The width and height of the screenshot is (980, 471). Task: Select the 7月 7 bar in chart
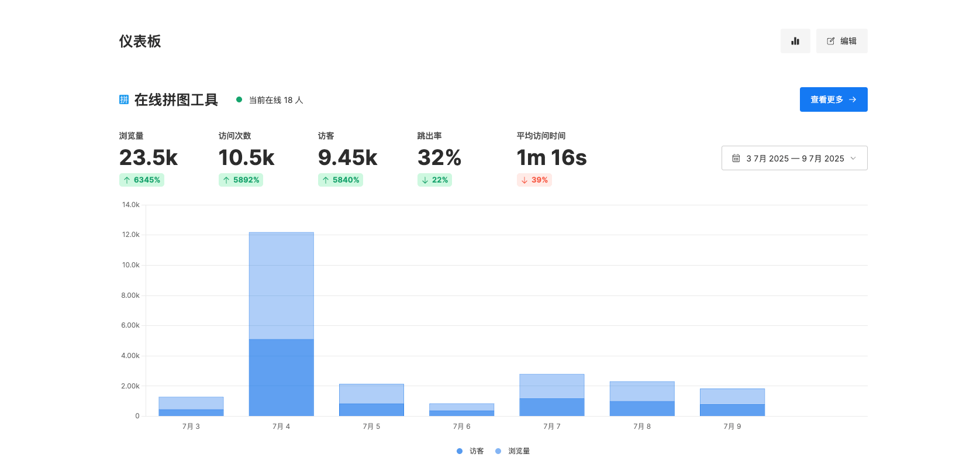pos(551,395)
